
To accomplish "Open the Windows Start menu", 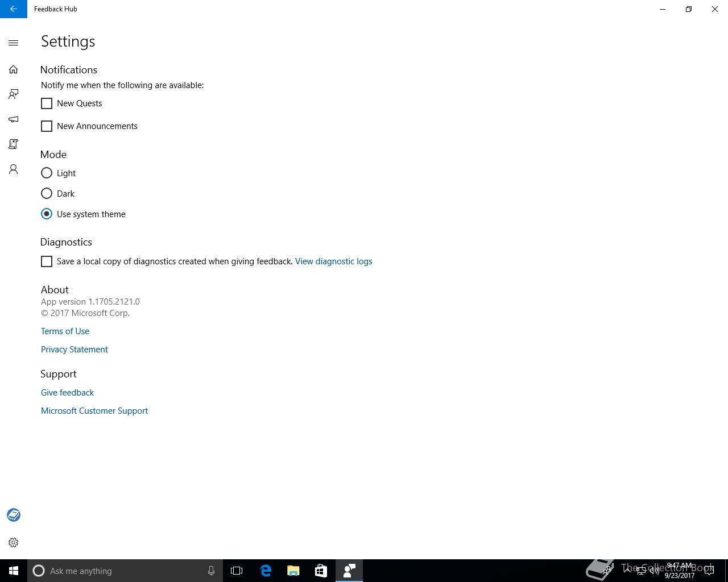I will pyautogui.click(x=14, y=571).
